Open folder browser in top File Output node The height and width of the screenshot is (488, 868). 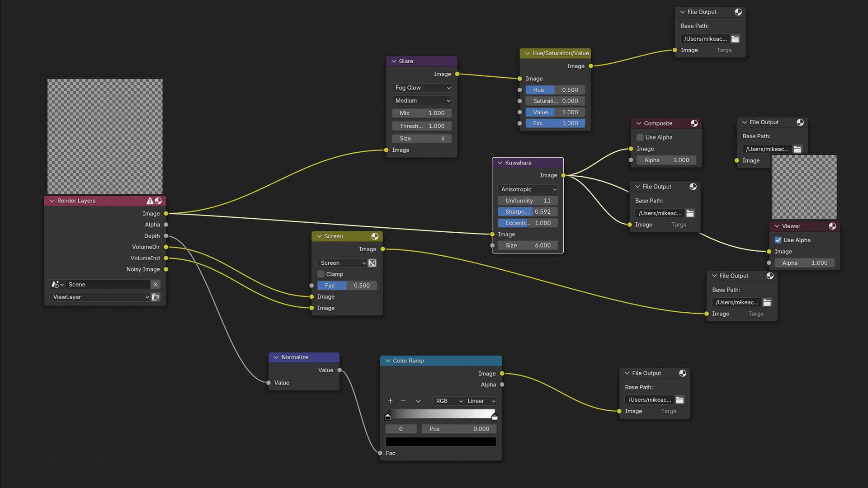pyautogui.click(x=735, y=39)
